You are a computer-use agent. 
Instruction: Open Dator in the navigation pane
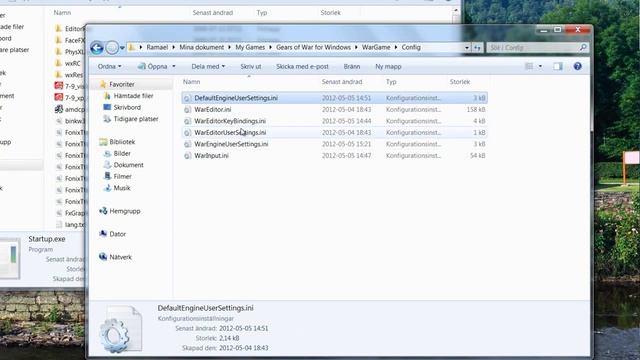pyautogui.click(x=118, y=234)
